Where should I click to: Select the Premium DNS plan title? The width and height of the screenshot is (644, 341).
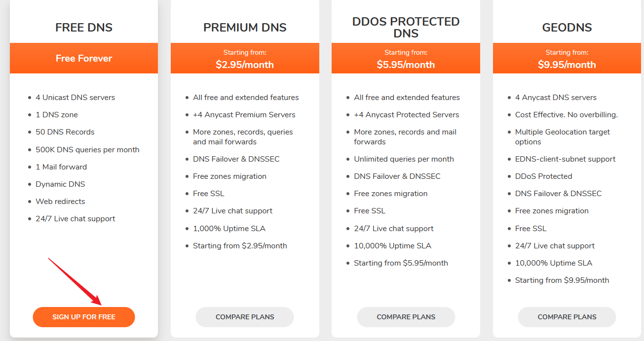tap(245, 28)
